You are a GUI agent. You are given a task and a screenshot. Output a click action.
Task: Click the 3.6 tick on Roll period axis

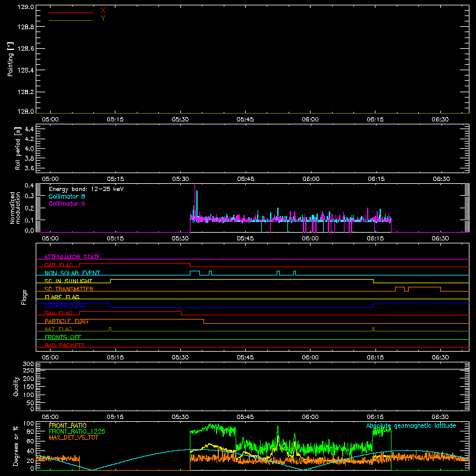pyautogui.click(x=29, y=168)
